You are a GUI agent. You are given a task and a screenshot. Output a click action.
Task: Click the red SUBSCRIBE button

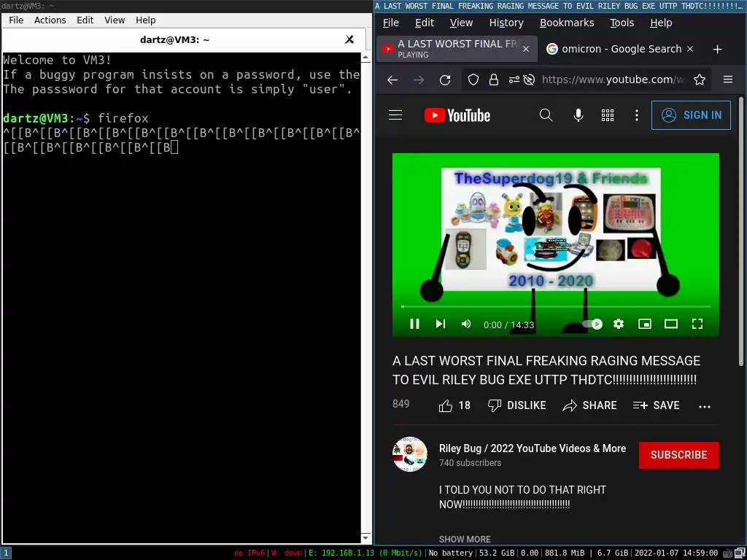(679, 455)
